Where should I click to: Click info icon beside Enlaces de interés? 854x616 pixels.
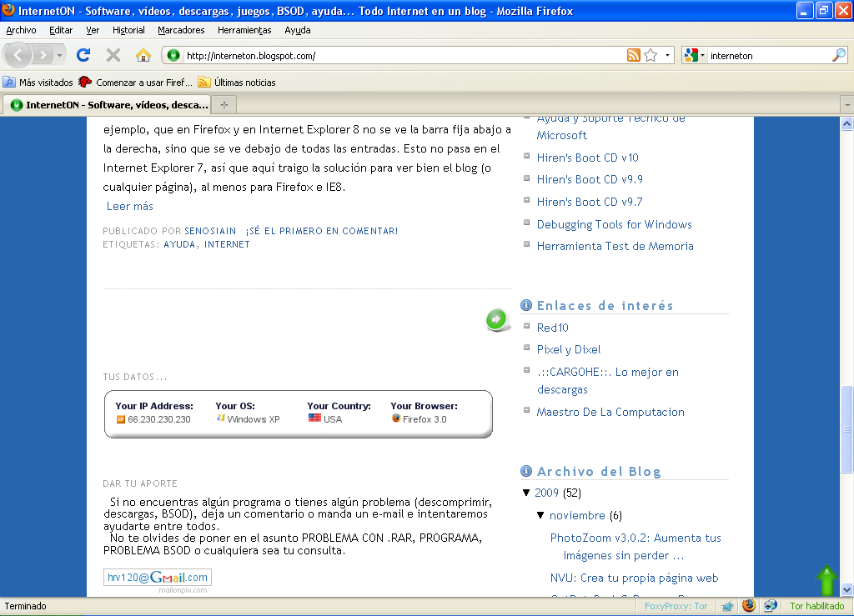526,305
